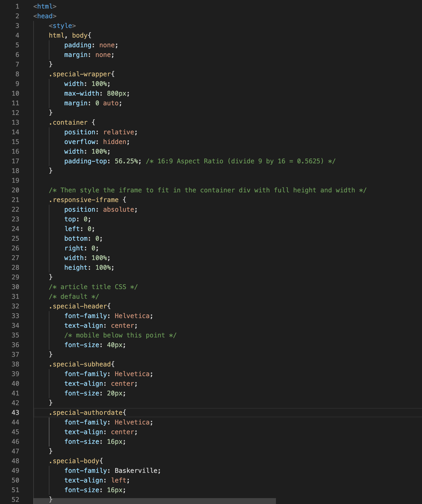This screenshot has width=422, height=504.
Task: Click the Baskerville font-family value
Action: tap(136, 470)
